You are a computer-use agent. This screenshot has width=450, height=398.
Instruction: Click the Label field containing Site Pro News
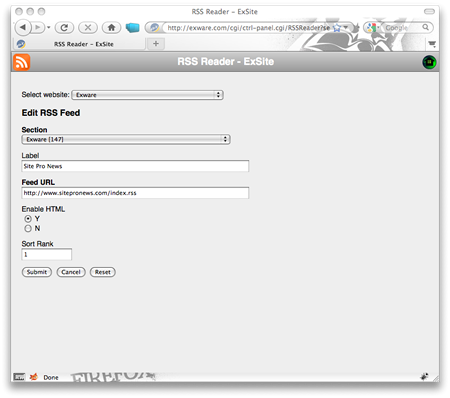(135, 166)
